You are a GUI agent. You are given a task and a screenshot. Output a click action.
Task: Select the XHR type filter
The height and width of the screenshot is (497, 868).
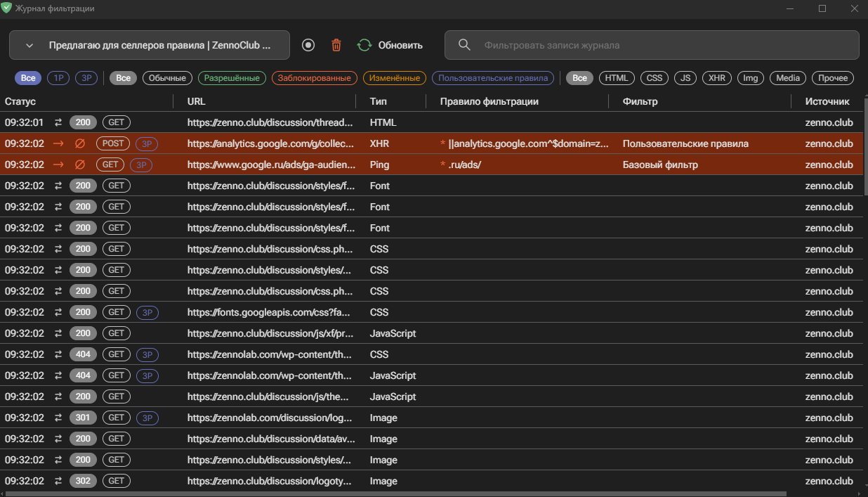click(x=716, y=78)
